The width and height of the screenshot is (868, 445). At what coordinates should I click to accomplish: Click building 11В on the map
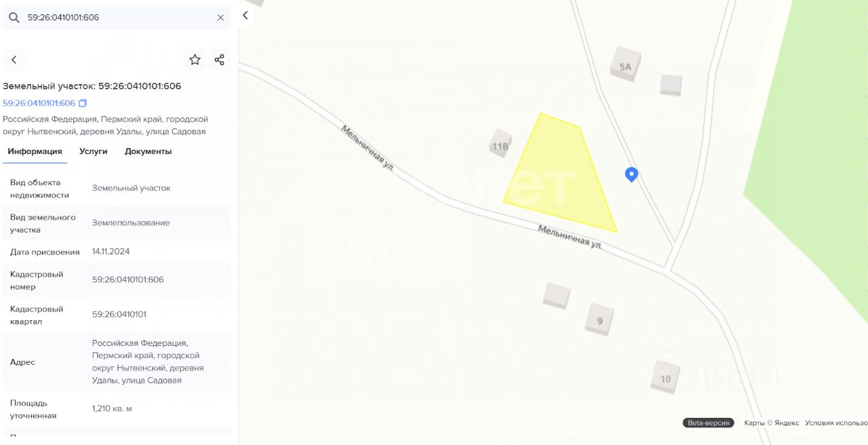500,144
